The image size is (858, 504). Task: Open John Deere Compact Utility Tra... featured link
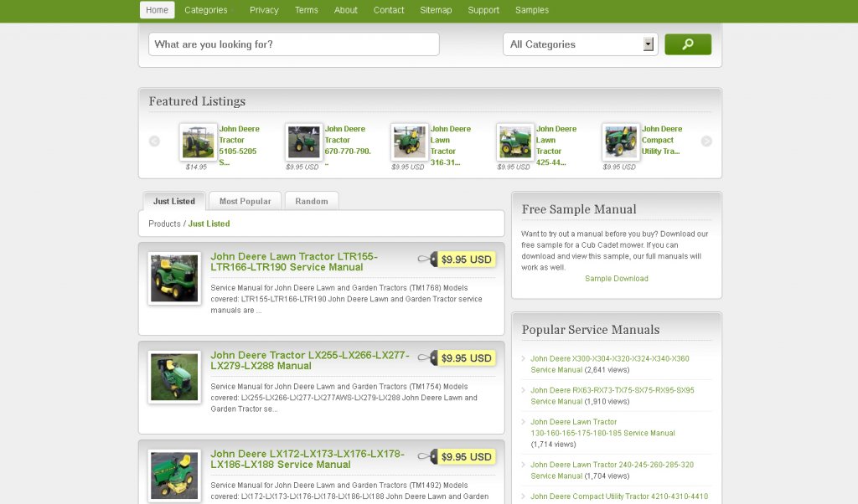(x=662, y=140)
